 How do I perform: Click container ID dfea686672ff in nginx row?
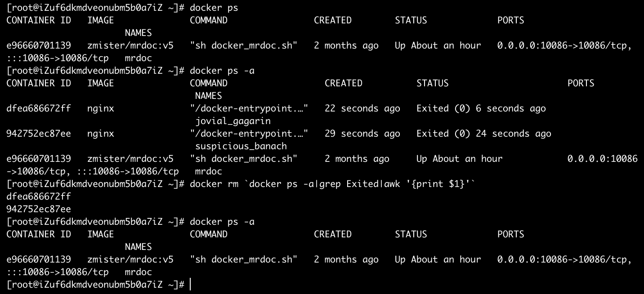tap(39, 108)
